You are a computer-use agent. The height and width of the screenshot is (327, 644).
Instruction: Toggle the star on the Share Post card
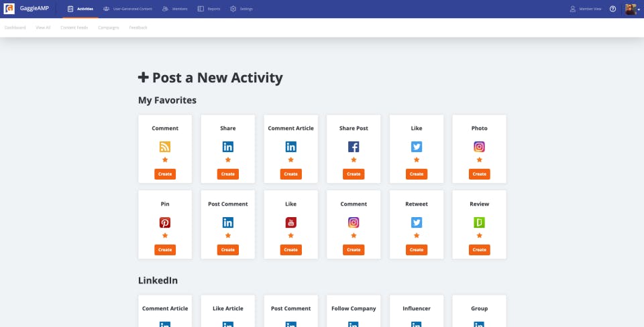pyautogui.click(x=354, y=159)
